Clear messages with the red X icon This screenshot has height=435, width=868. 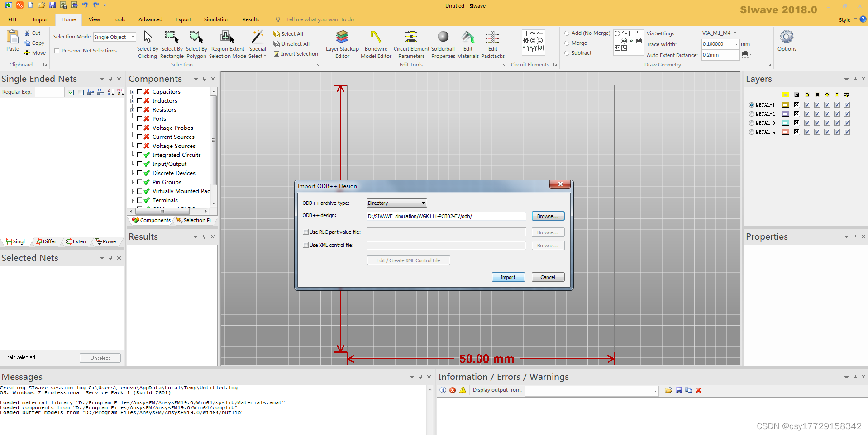pyautogui.click(x=699, y=390)
